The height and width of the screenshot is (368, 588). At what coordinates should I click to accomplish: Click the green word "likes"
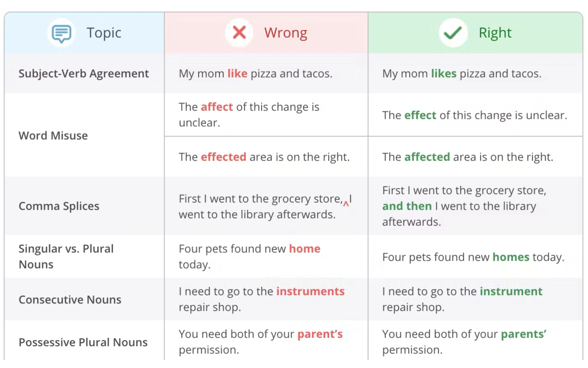point(444,73)
